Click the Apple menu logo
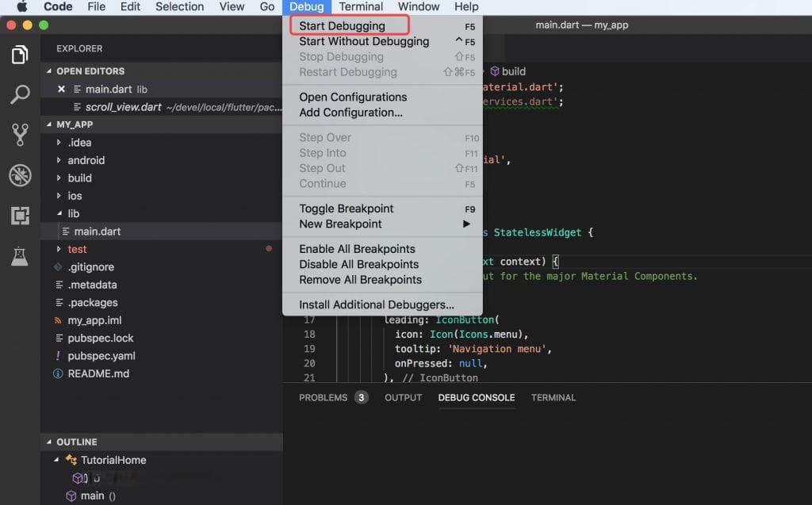The width and height of the screenshot is (812, 505). 21,6
